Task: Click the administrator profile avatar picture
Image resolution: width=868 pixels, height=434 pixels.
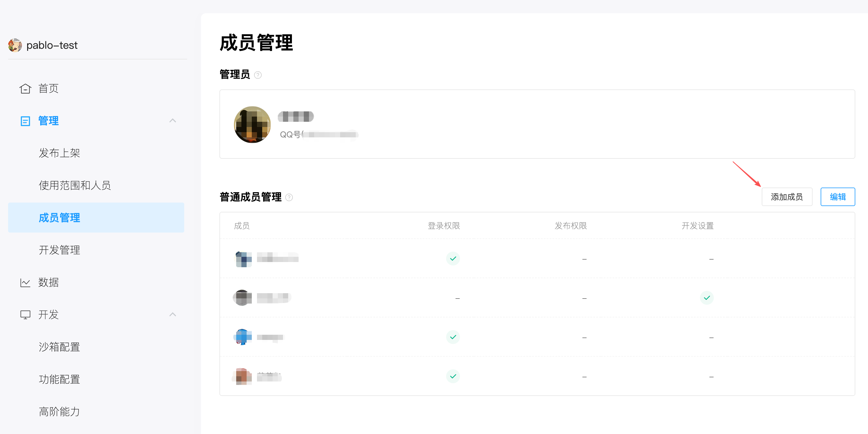Action: click(252, 124)
